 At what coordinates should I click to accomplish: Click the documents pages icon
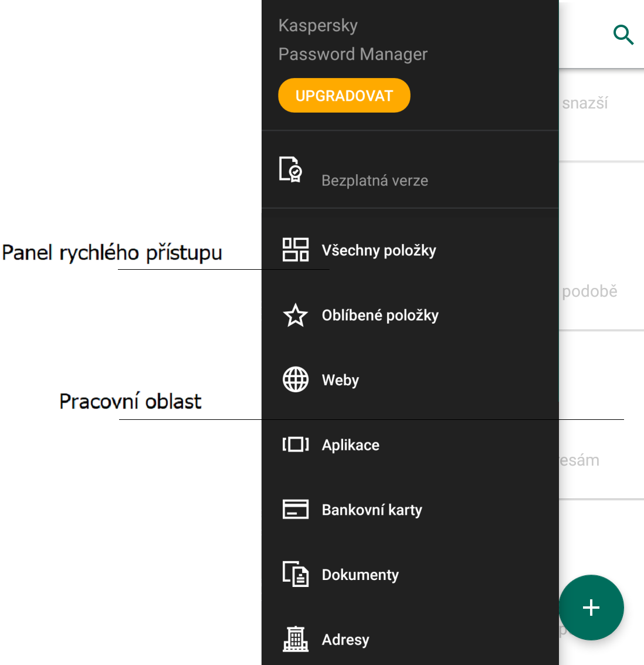(296, 574)
